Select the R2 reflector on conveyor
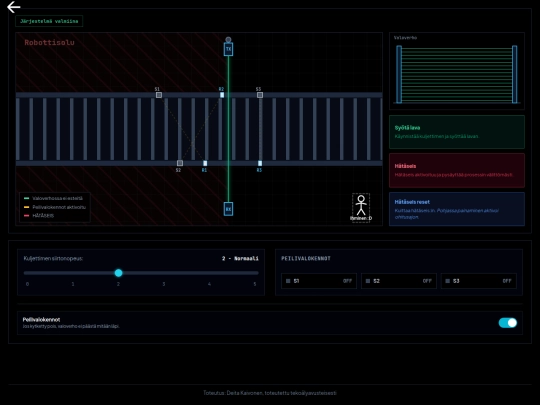The image size is (540, 405). tap(222, 95)
